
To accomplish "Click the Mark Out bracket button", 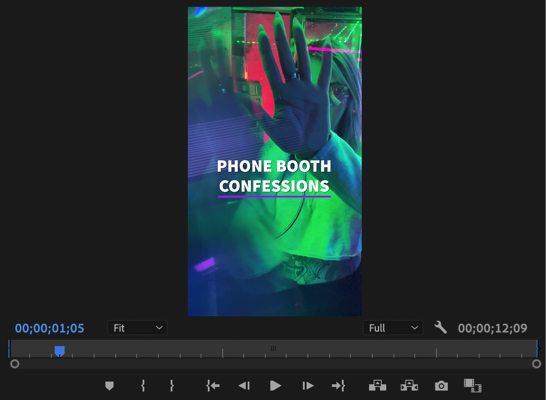I will click(x=171, y=386).
